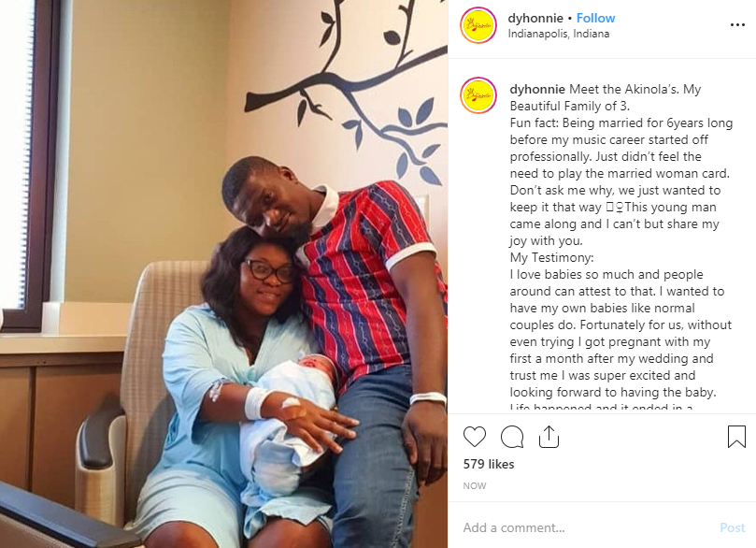The image size is (756, 548).
Task: Save the post with the bookmark icon
Action: point(736,437)
